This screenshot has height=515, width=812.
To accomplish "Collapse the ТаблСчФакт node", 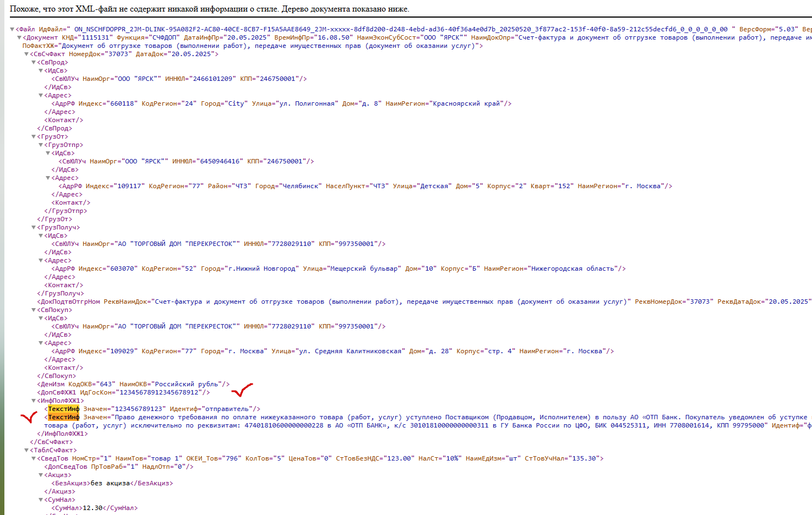I will pos(26,450).
